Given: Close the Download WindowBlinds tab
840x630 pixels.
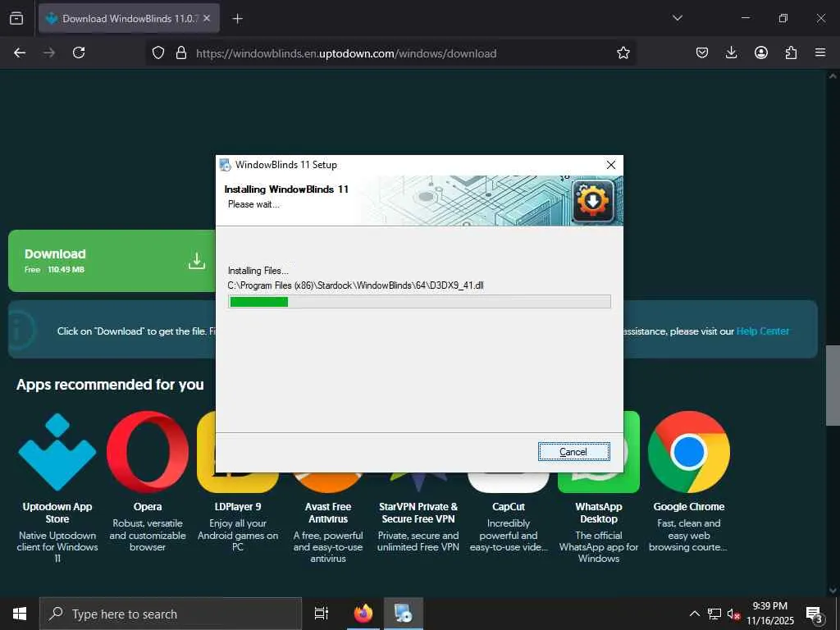Looking at the screenshot, I should [207, 18].
